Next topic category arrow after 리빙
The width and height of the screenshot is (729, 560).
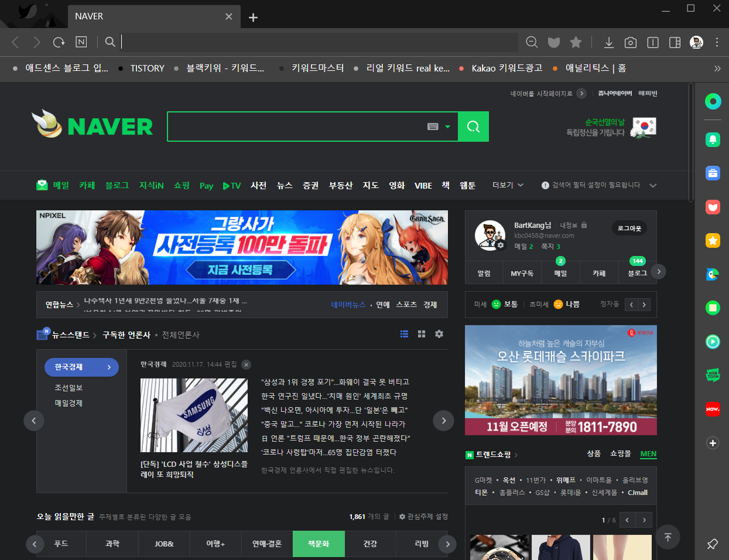[448, 544]
